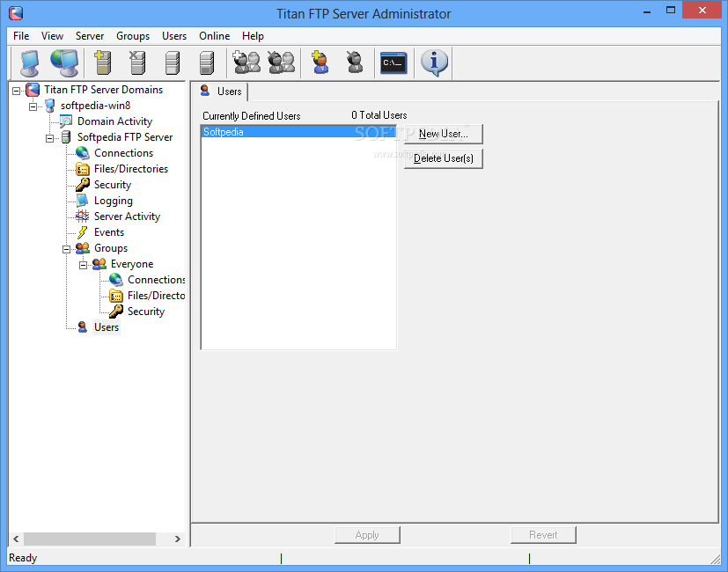
Task: Open the command console toolbar icon
Action: point(393,63)
